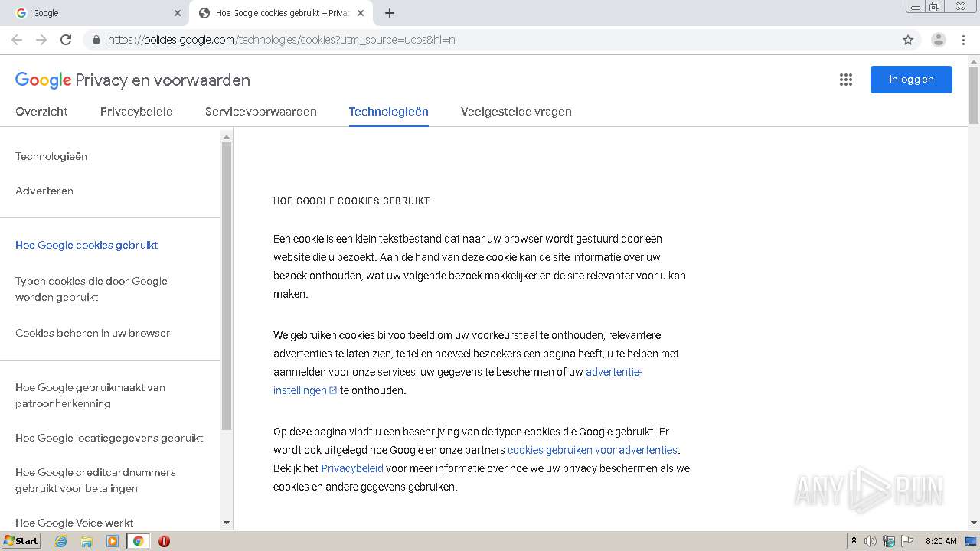Open Cookies beheren in uw browser
Viewport: 980px width, 551px height.
[x=93, y=333]
